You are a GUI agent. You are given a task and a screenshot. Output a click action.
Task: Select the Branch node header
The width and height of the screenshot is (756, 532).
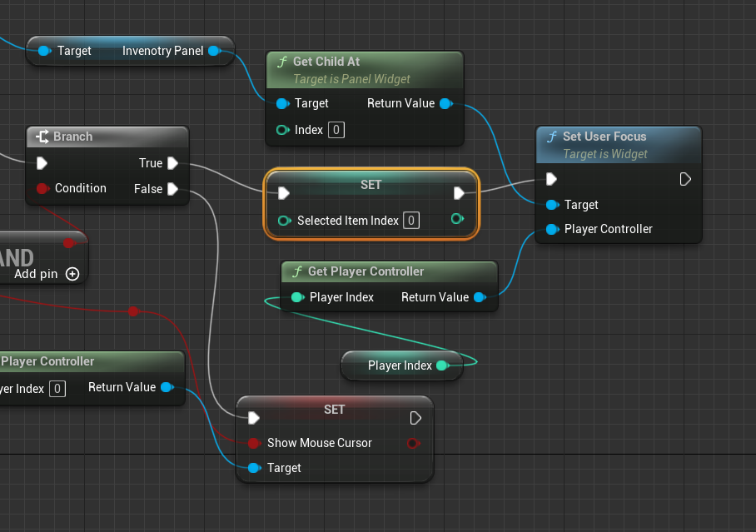point(107,137)
